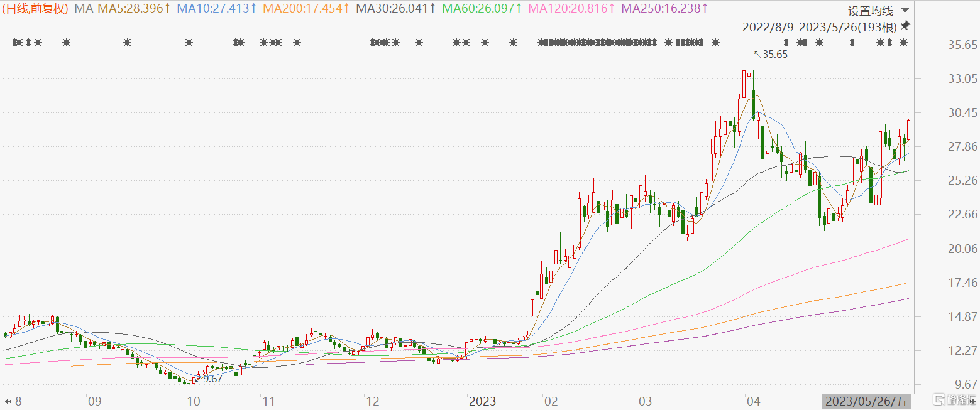Open the 设置均线 dropdown
The image size is (980, 410).
click(878, 11)
